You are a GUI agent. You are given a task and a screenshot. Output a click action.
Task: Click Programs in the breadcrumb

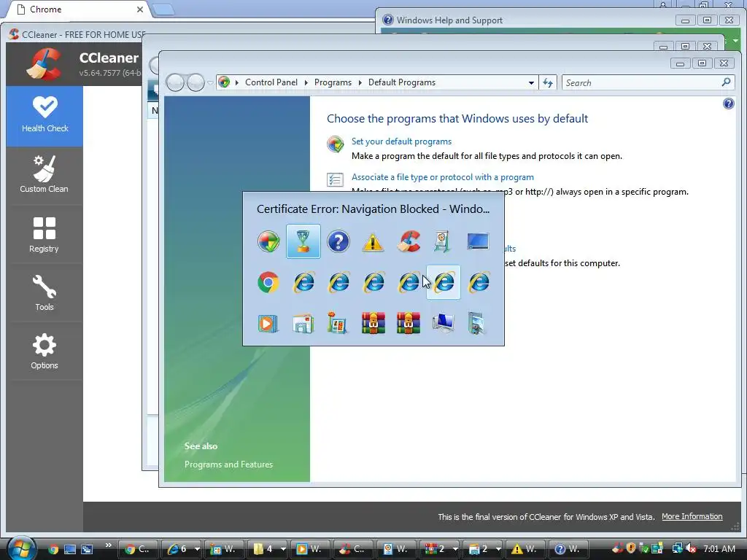pyautogui.click(x=333, y=82)
